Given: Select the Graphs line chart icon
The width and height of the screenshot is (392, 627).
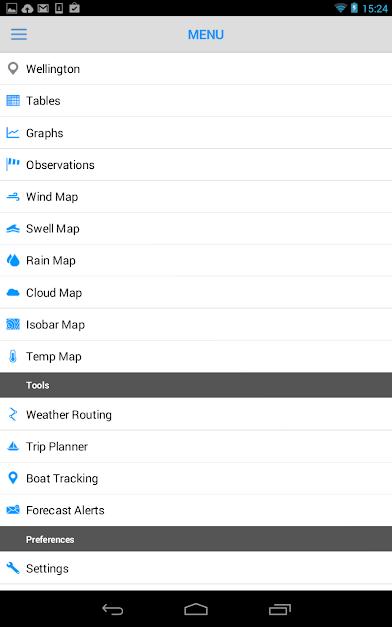Looking at the screenshot, I should coord(13,133).
